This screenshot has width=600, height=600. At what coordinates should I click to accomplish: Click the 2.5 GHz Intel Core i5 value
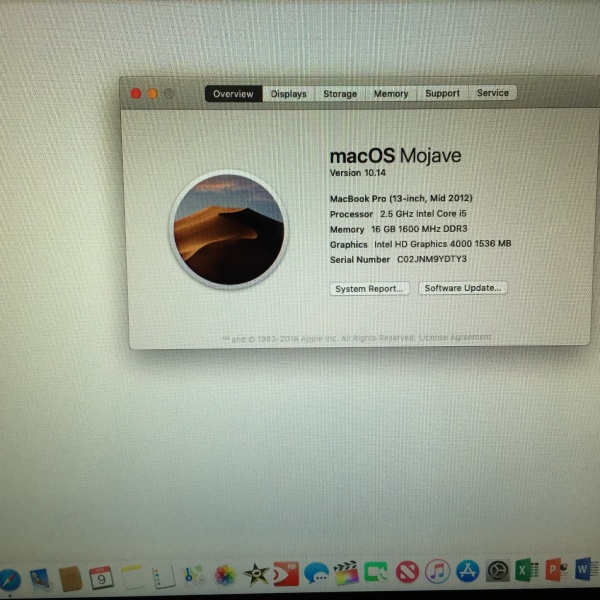(423, 214)
